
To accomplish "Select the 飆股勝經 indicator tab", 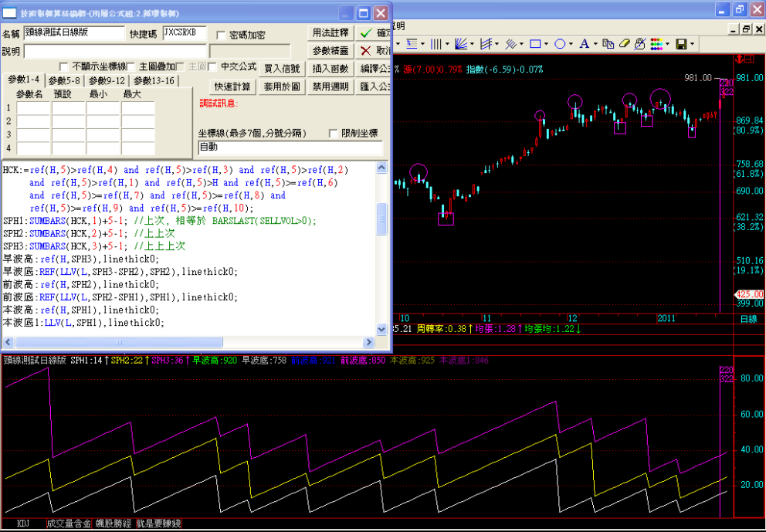I will (x=114, y=524).
